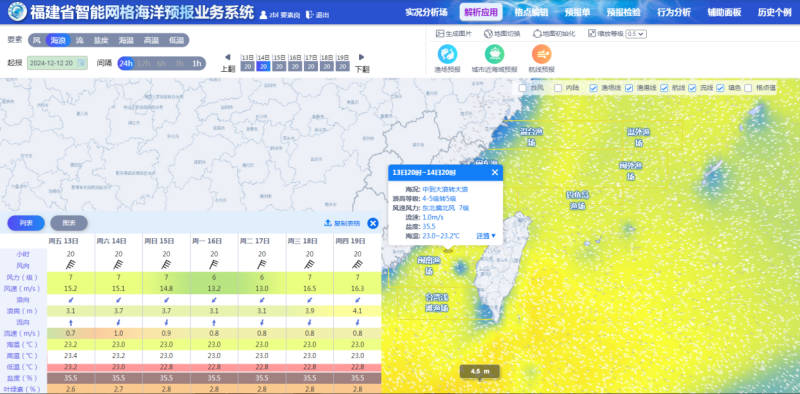Switch to the 图表 chart view

pyautogui.click(x=69, y=223)
